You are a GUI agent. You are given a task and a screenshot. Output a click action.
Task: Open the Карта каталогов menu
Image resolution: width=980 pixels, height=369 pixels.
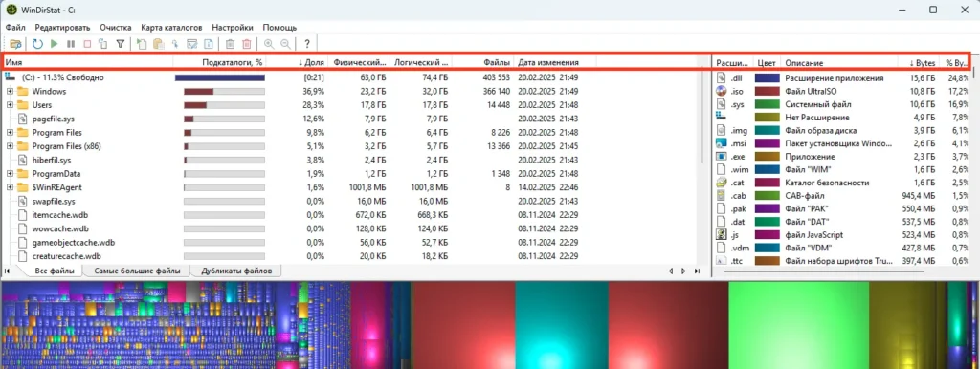point(171,28)
